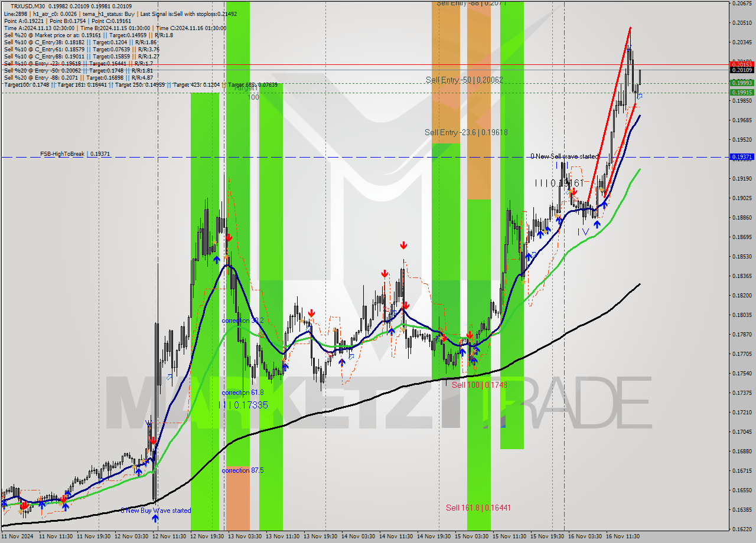Click the 11 Nov 19:30 time axis label
Screen dimensions: 756x543
pyautogui.click(x=94, y=537)
